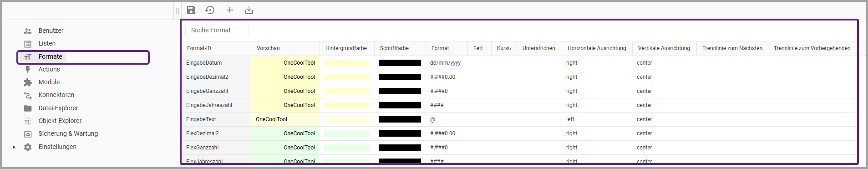Select the EingabeDatum format ID cell
The width and height of the screenshot is (868, 169).
coord(216,63)
